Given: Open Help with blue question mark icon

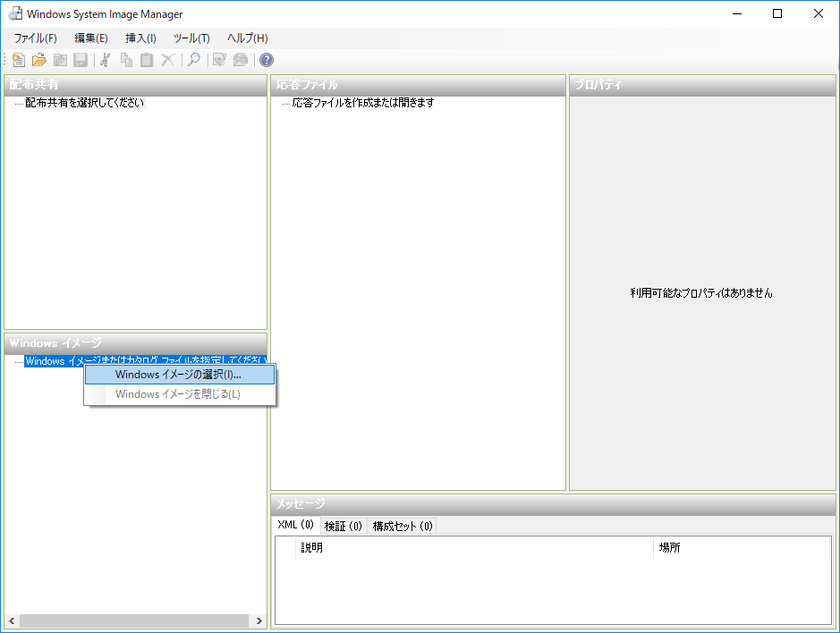Looking at the screenshot, I should click(267, 60).
